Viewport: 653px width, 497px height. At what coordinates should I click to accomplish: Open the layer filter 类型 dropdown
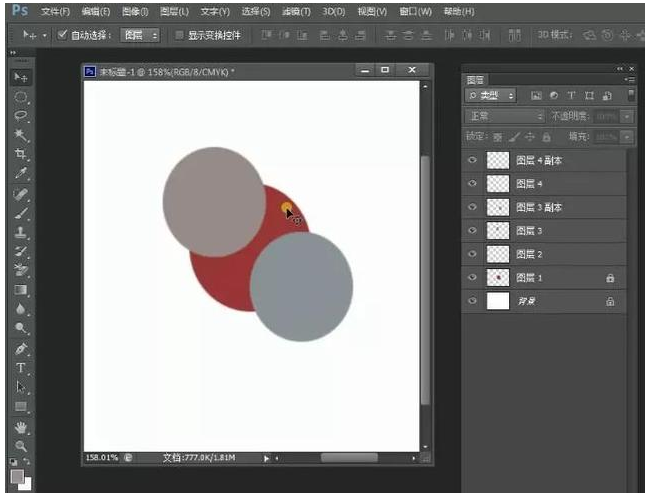491,95
